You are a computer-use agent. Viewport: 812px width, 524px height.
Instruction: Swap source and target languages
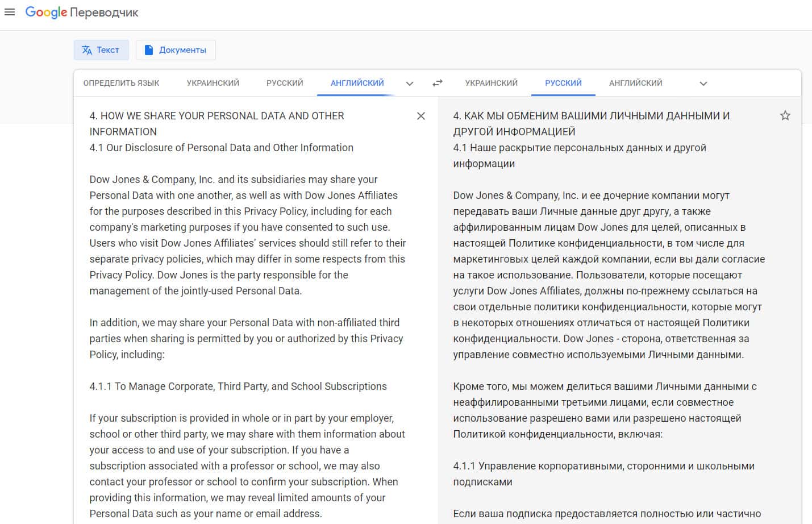click(x=437, y=83)
